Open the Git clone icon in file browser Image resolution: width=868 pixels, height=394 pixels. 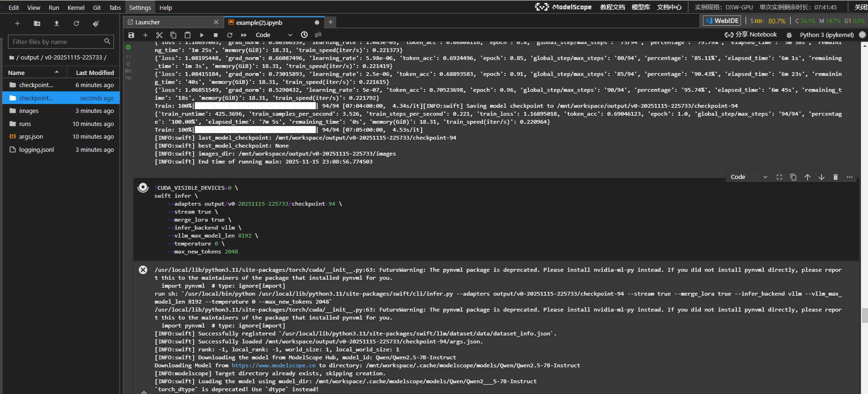coord(96,23)
